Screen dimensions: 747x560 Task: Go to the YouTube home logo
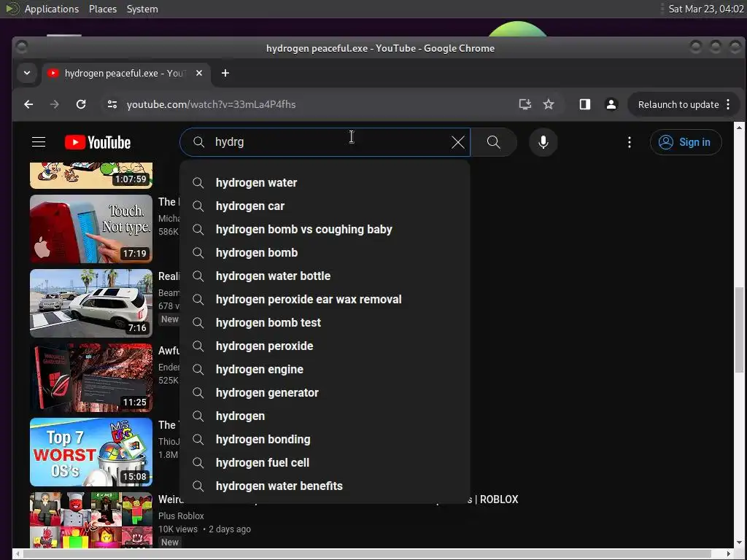(98, 142)
